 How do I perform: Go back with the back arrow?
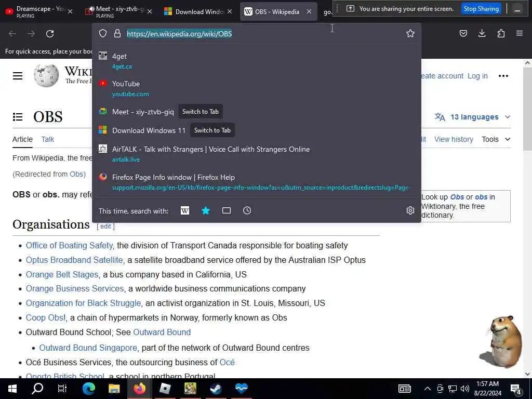pos(12,34)
